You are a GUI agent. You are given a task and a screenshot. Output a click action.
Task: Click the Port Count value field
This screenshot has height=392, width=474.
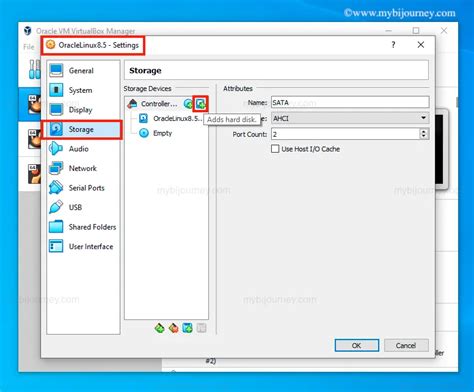pyautogui.click(x=345, y=134)
